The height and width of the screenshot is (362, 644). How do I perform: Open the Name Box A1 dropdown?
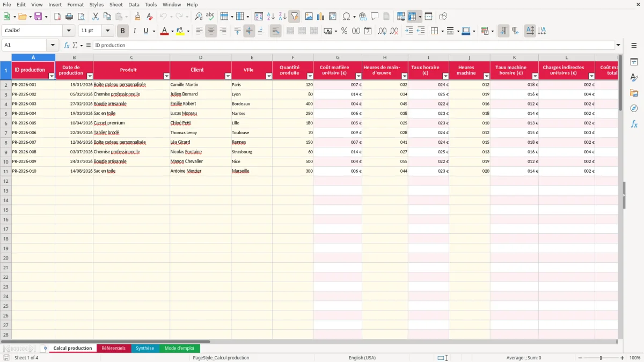click(x=53, y=46)
